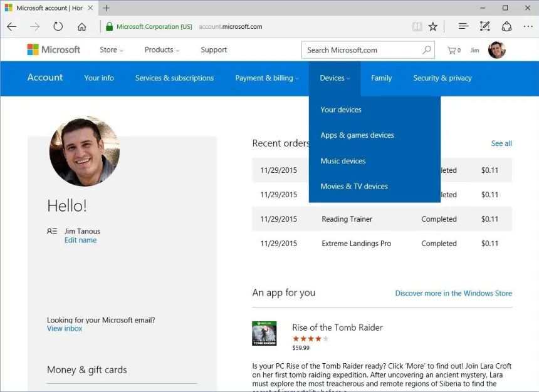
Task: Click the contact card icon beside Jim Tanous
Action: pyautogui.click(x=52, y=231)
